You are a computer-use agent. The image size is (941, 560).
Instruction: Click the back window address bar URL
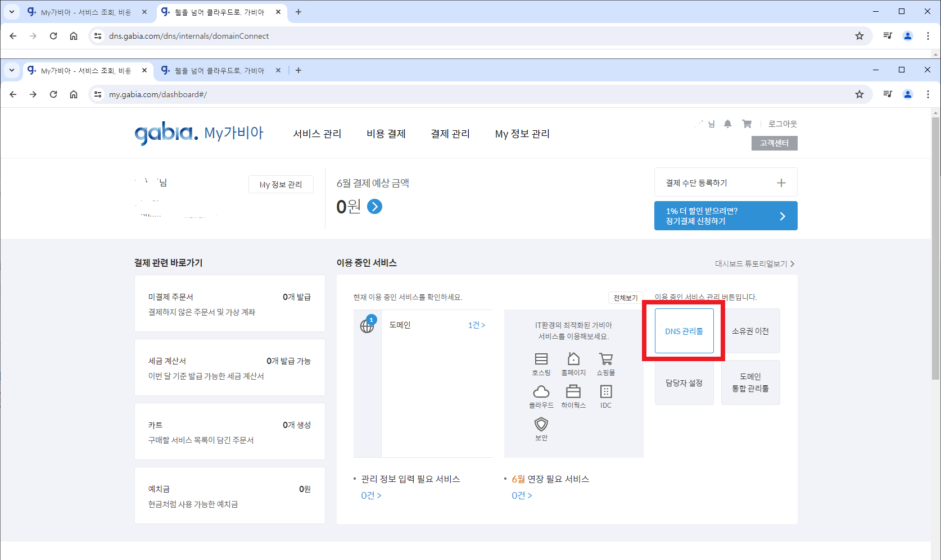tap(189, 36)
